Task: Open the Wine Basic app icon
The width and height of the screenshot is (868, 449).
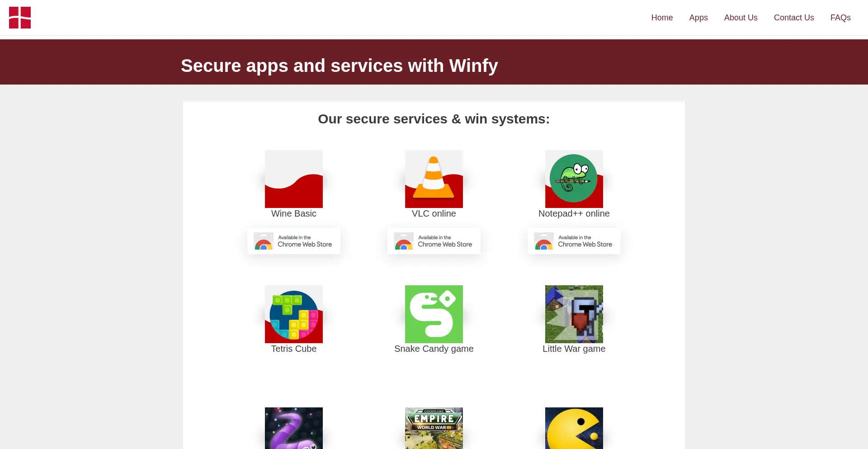Action: point(294,179)
